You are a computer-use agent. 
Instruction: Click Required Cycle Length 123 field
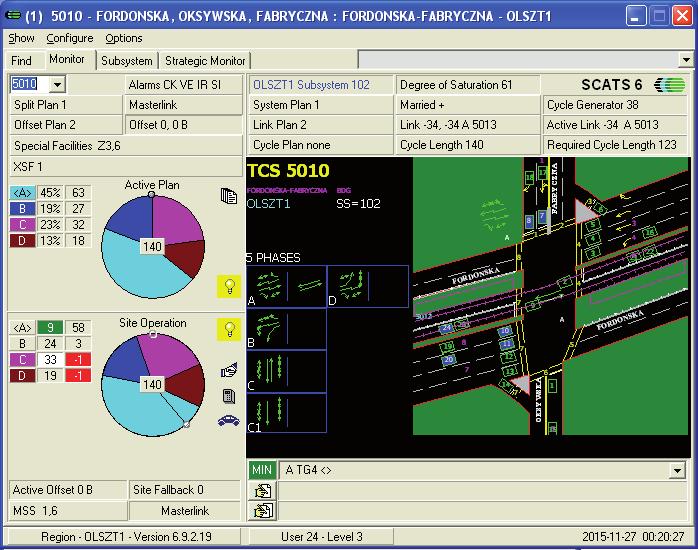[x=615, y=145]
